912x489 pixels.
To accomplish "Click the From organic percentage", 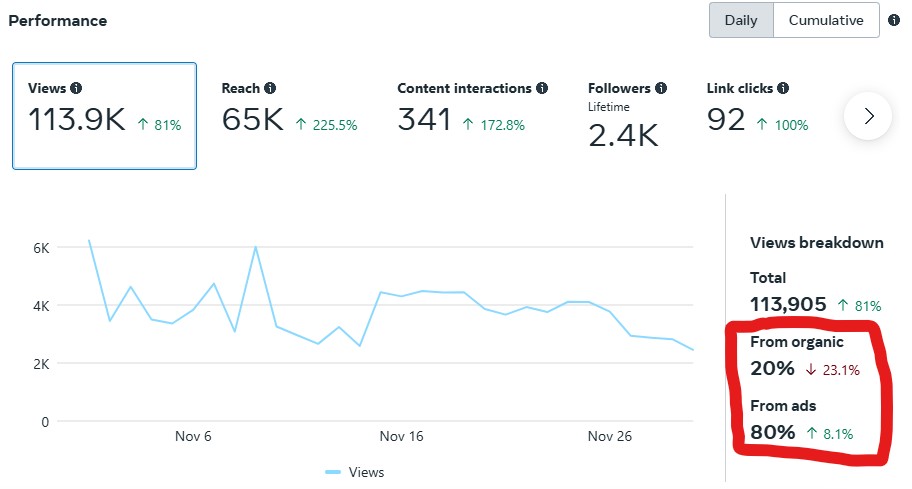I will coord(773,368).
